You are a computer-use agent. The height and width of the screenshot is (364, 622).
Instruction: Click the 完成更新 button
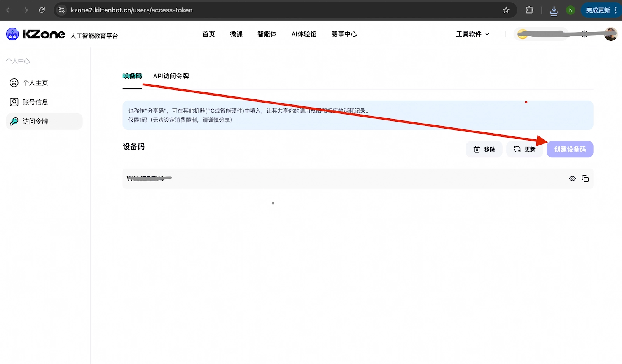pos(598,10)
